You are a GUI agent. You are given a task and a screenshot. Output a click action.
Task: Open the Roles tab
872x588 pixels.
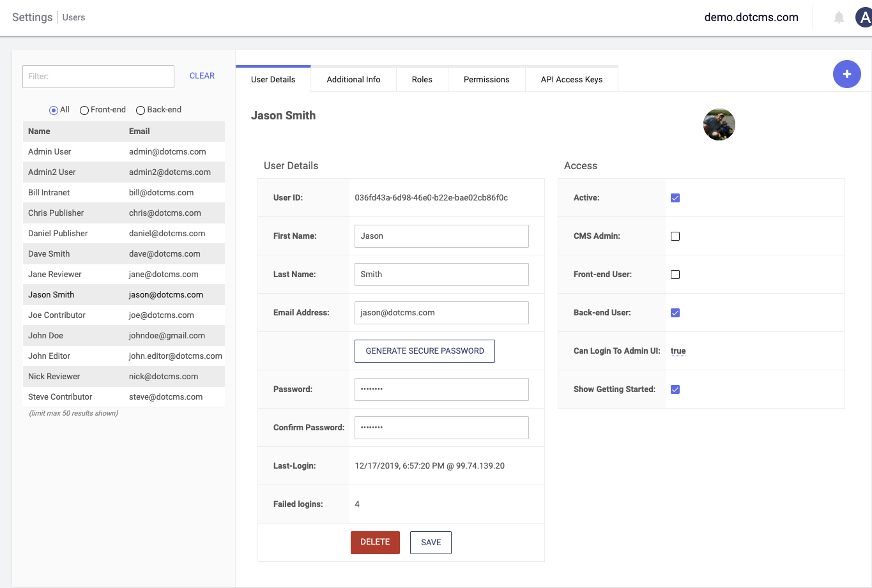[x=422, y=80]
